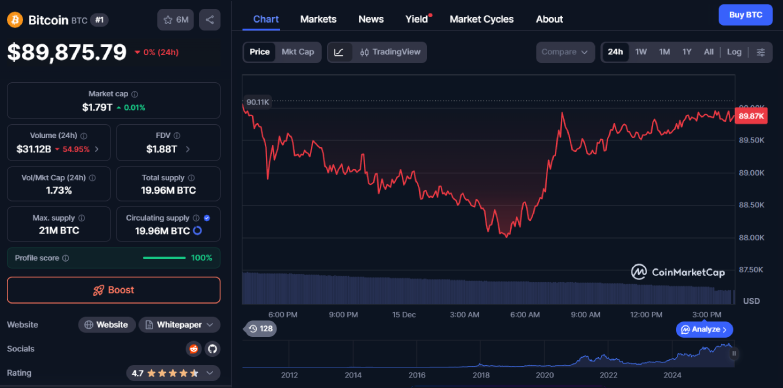Click the pause handle on range navigator

(x=734, y=354)
